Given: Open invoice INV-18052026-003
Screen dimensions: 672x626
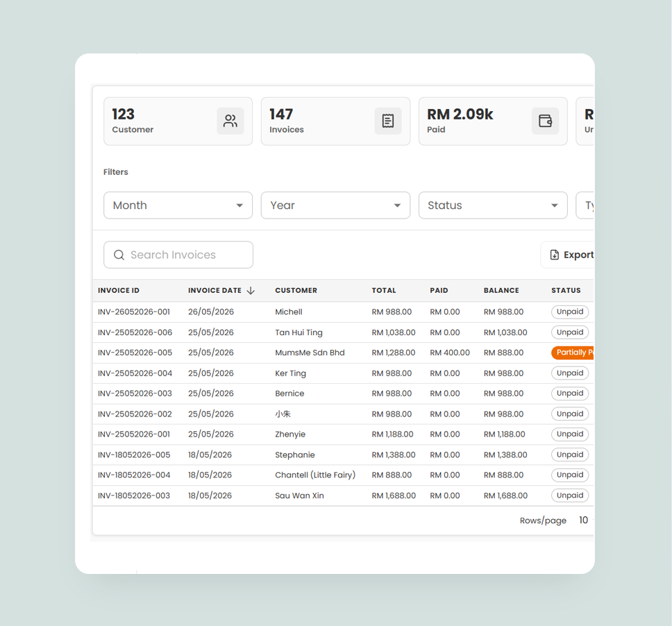Looking at the screenshot, I should 134,496.
